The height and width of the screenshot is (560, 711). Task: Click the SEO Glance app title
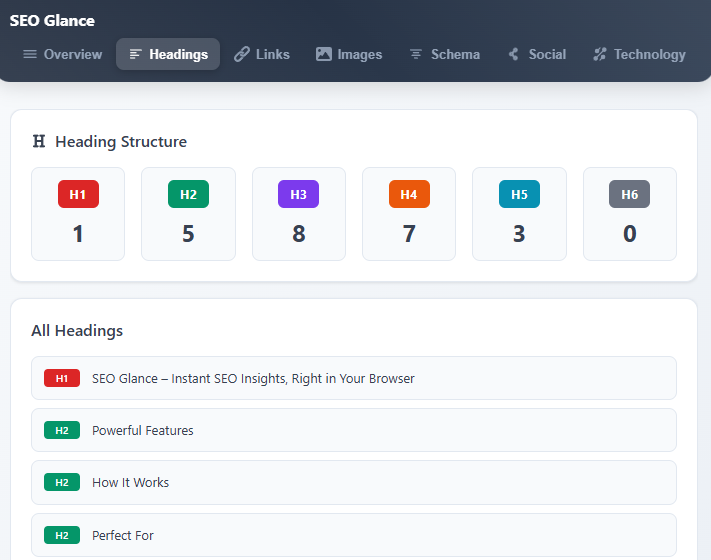(52, 20)
